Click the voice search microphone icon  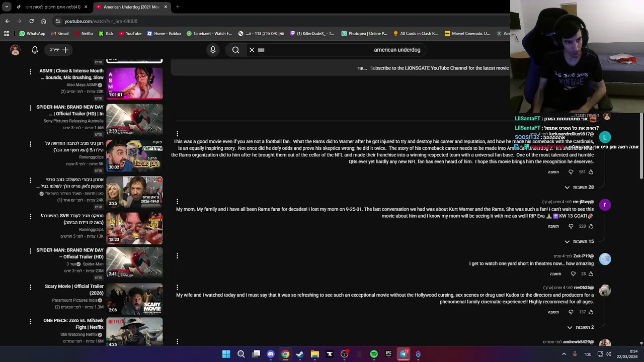click(213, 50)
